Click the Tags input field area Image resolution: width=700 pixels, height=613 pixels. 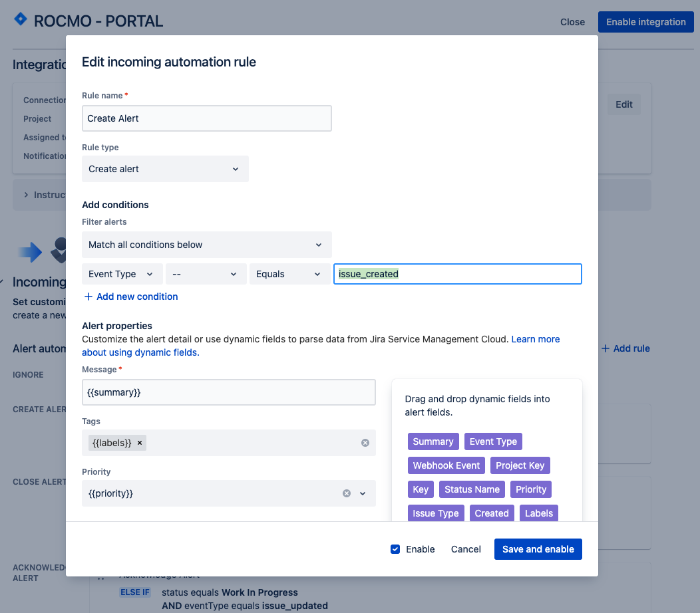229,443
